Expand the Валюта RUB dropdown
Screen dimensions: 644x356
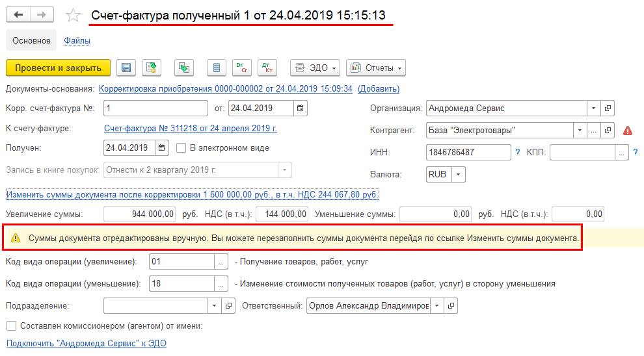[459, 175]
